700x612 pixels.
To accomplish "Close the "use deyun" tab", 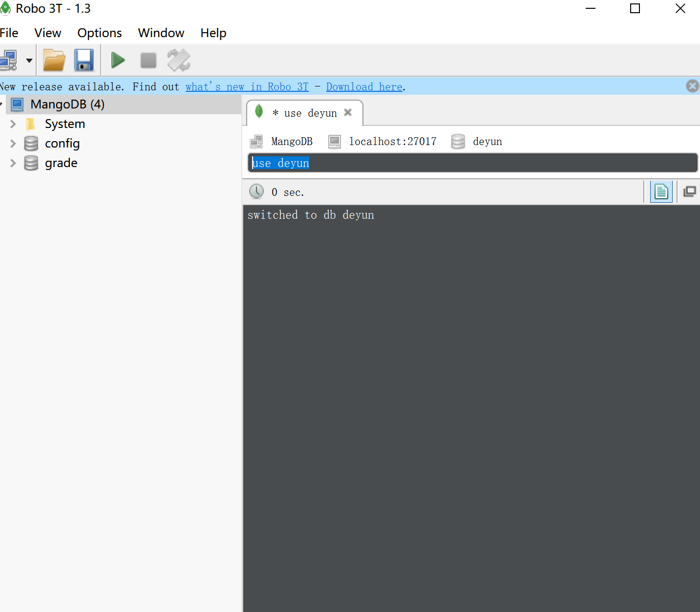I will click(x=348, y=112).
